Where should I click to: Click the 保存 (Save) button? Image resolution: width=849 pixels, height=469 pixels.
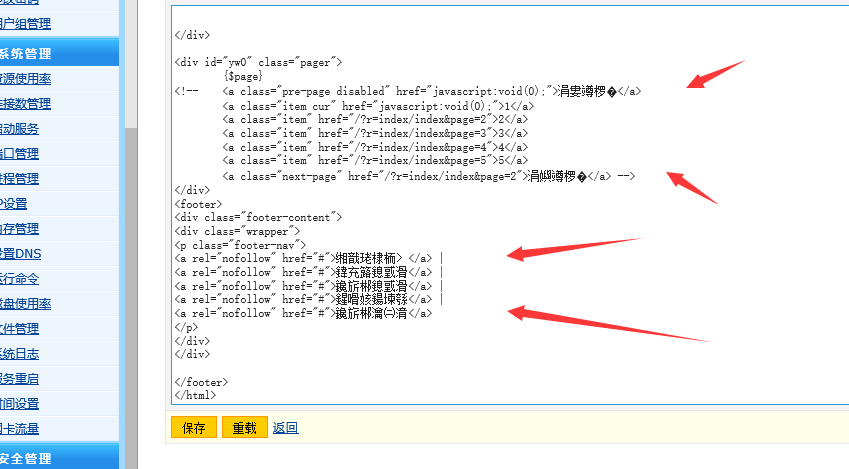click(193, 427)
